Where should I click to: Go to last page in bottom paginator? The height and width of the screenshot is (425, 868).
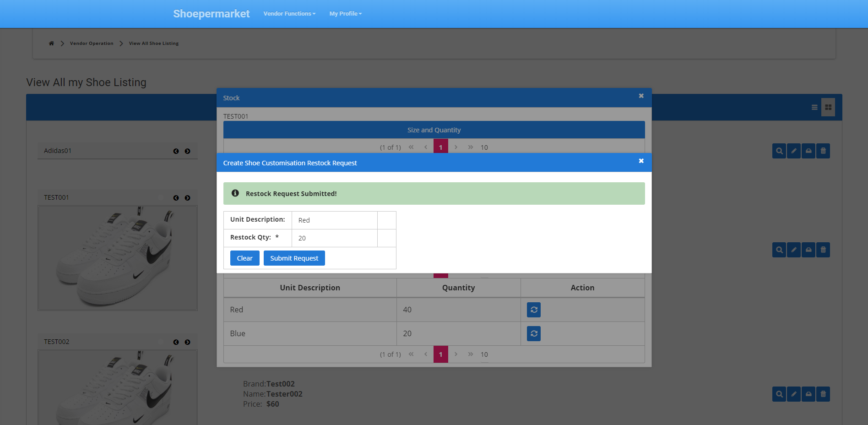470,354
